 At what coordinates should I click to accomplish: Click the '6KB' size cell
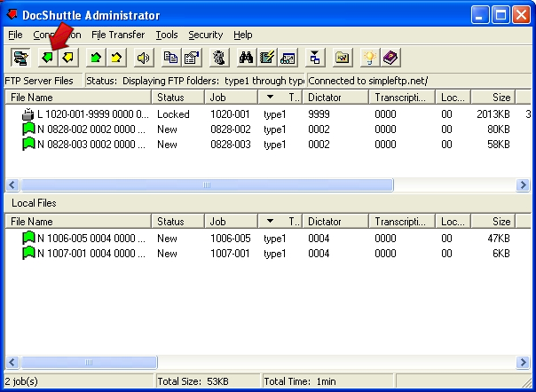coord(501,254)
